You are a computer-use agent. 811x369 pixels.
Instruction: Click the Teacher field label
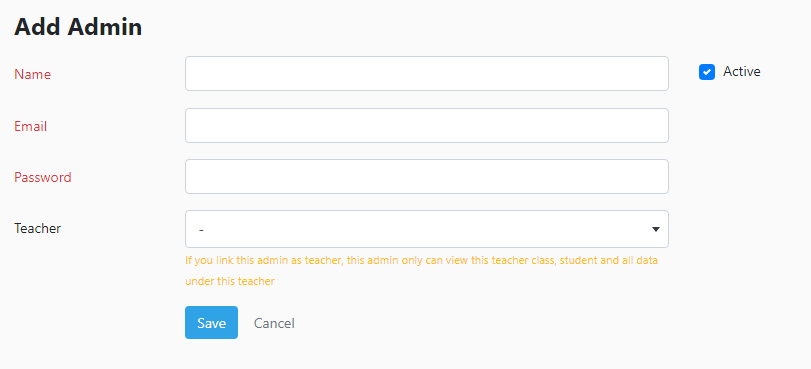tap(37, 228)
